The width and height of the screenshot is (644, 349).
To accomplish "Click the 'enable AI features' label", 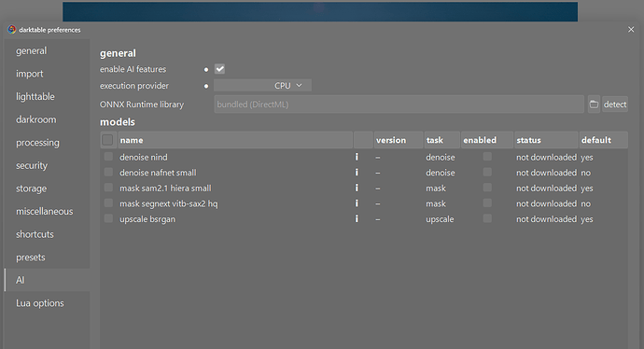I will (x=133, y=69).
